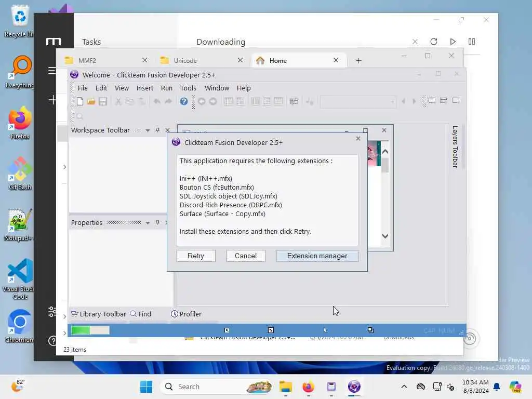The image size is (532, 399).
Task: Open File Explorer from the taskbar
Action: [286, 387]
